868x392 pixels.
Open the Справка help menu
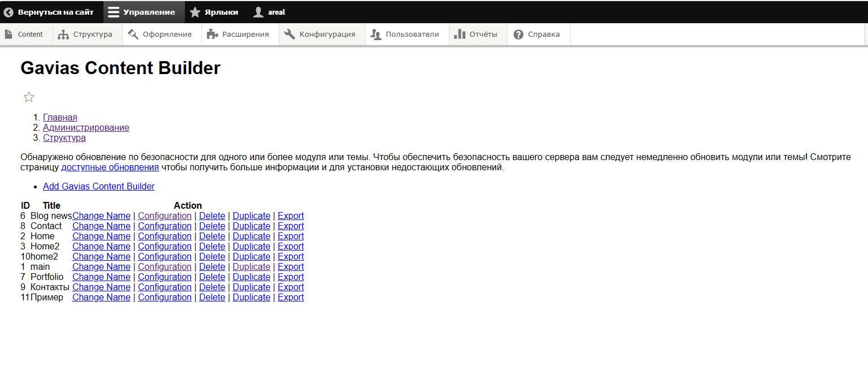coord(538,35)
